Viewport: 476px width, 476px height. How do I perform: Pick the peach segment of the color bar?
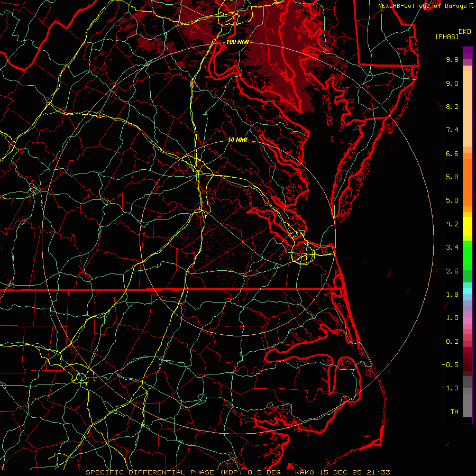click(x=467, y=108)
